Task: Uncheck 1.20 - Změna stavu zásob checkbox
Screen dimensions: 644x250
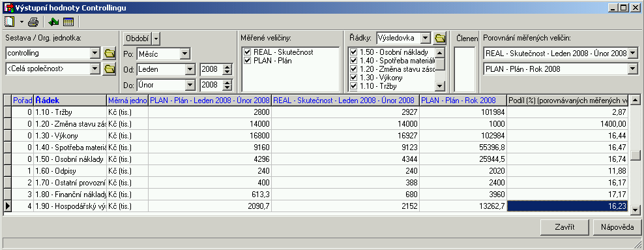Action: tap(354, 69)
